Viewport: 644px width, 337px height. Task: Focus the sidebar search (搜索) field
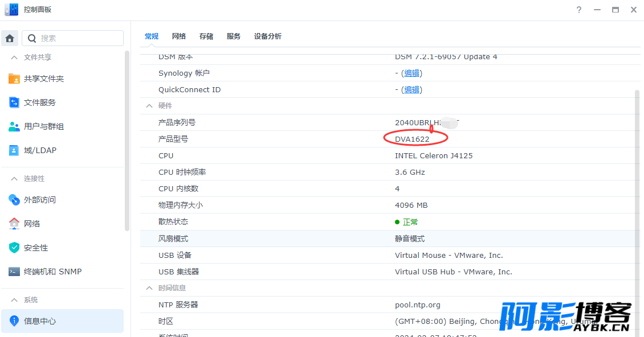point(73,38)
